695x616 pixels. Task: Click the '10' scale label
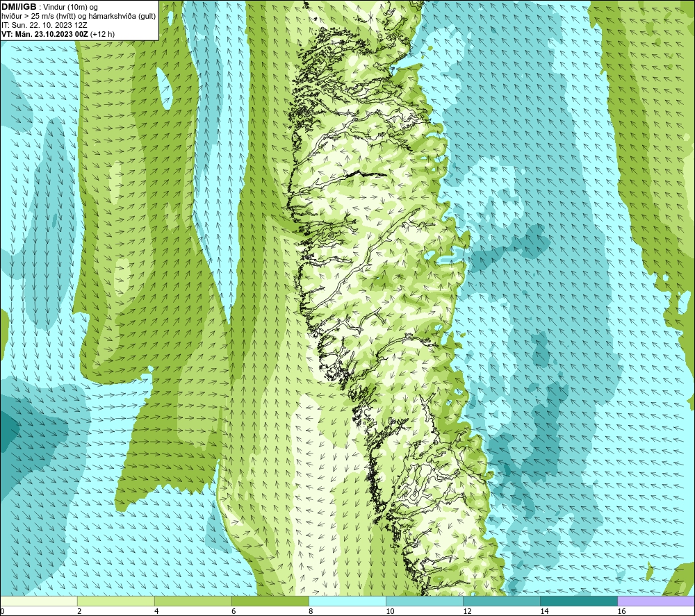390,612
